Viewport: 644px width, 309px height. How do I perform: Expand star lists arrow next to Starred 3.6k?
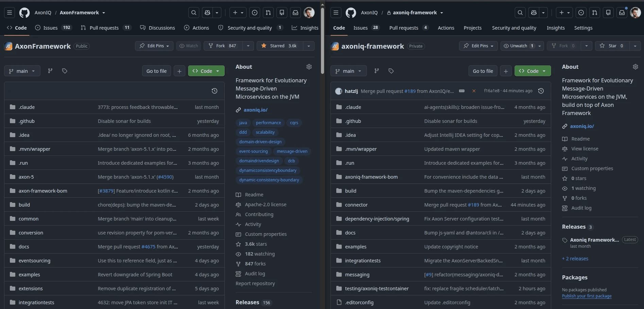pyautogui.click(x=309, y=46)
